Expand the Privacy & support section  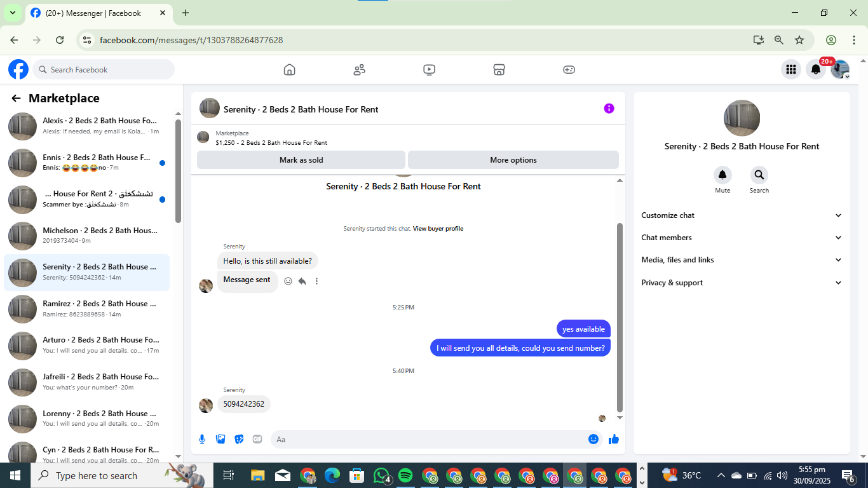coord(742,283)
